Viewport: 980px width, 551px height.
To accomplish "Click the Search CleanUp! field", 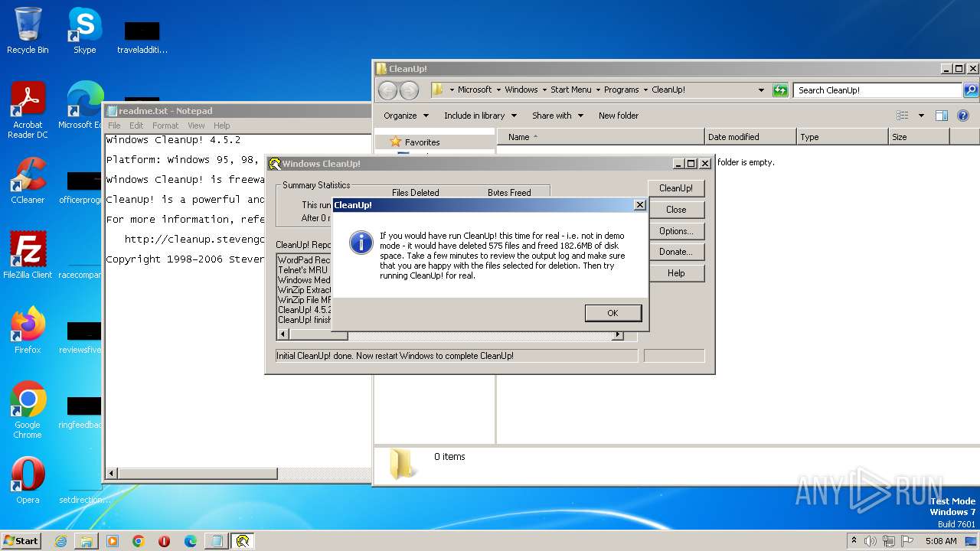I will (x=877, y=90).
